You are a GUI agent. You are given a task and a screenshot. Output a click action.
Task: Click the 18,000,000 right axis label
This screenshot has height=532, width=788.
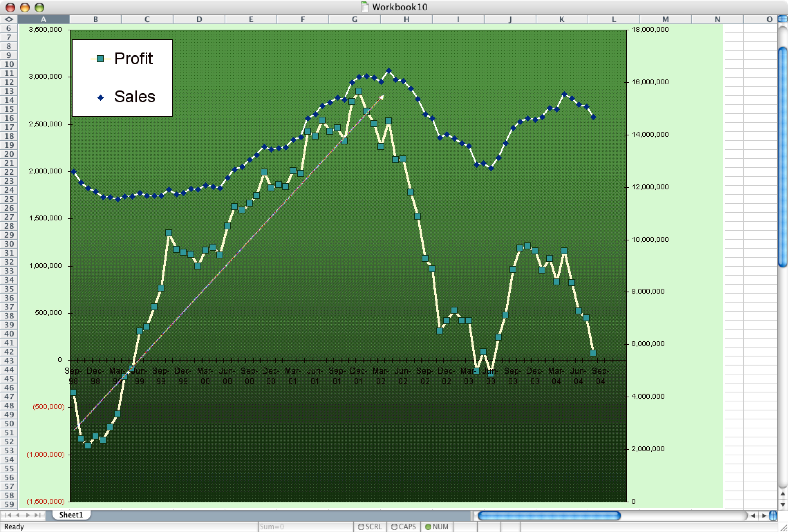click(x=650, y=30)
